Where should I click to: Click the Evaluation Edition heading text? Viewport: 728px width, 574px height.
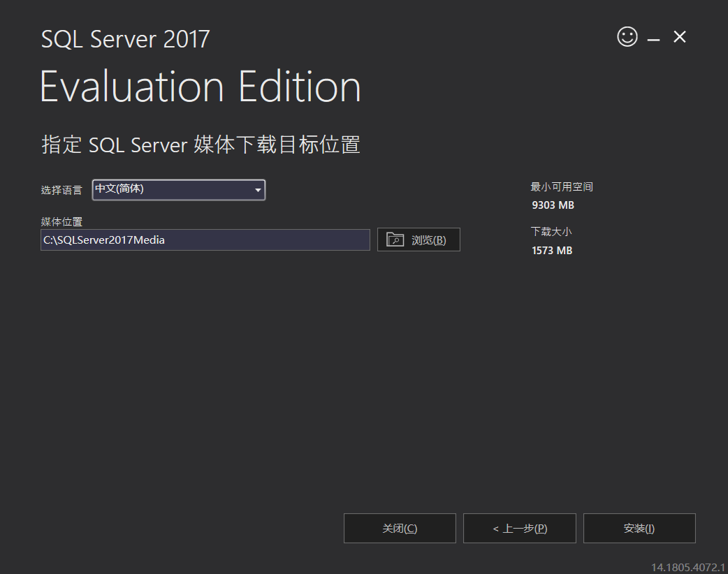click(x=201, y=86)
